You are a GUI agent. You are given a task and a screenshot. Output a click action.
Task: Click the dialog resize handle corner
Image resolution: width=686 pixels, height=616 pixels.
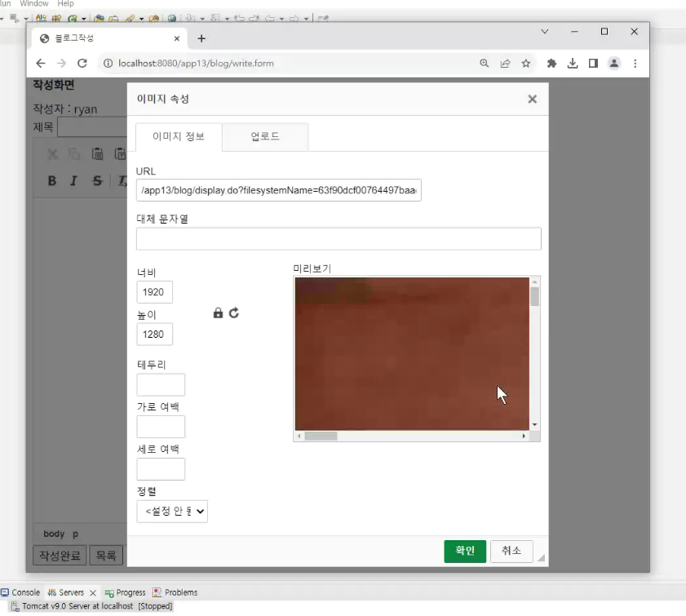click(541, 557)
